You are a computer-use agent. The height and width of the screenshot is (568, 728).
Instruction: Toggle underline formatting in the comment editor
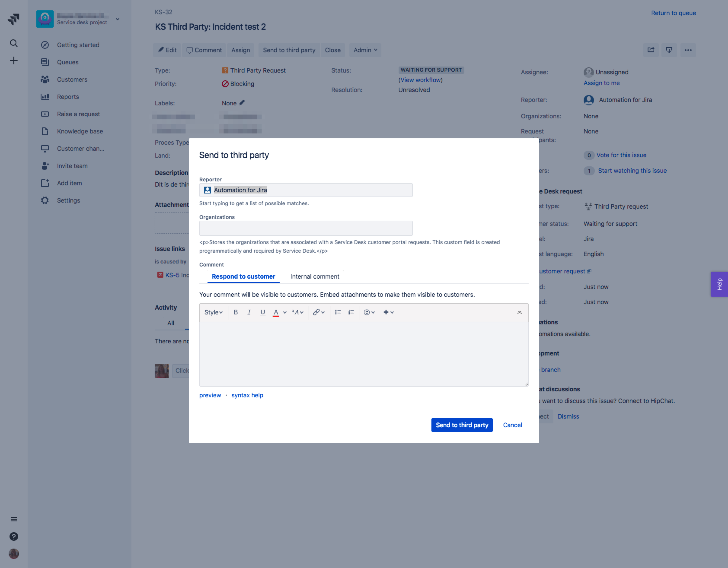click(263, 312)
